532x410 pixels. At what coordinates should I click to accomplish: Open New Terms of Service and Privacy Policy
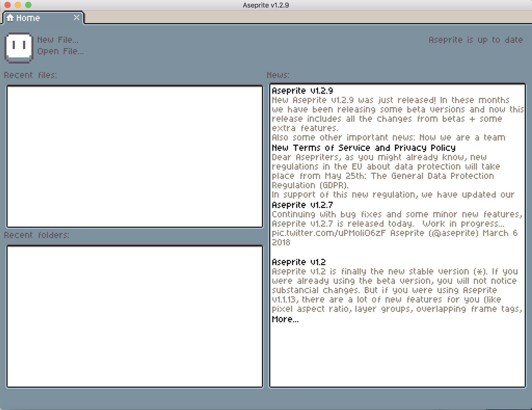tap(364, 148)
